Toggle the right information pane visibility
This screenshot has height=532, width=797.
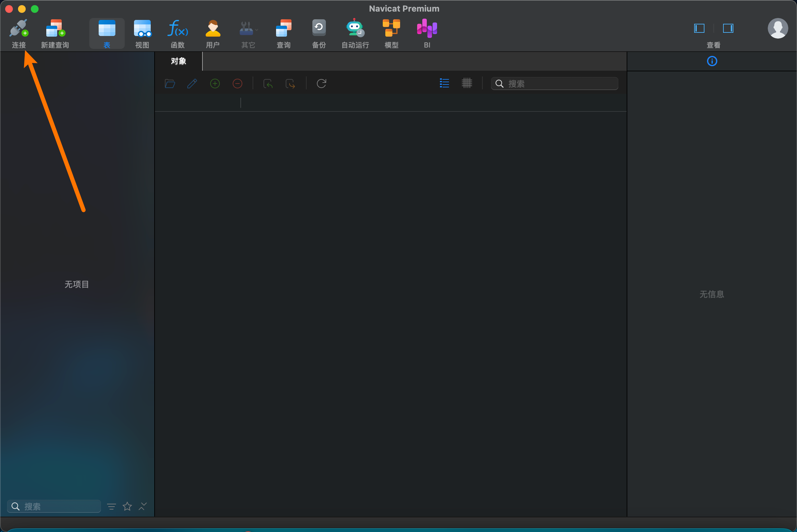tap(728, 28)
